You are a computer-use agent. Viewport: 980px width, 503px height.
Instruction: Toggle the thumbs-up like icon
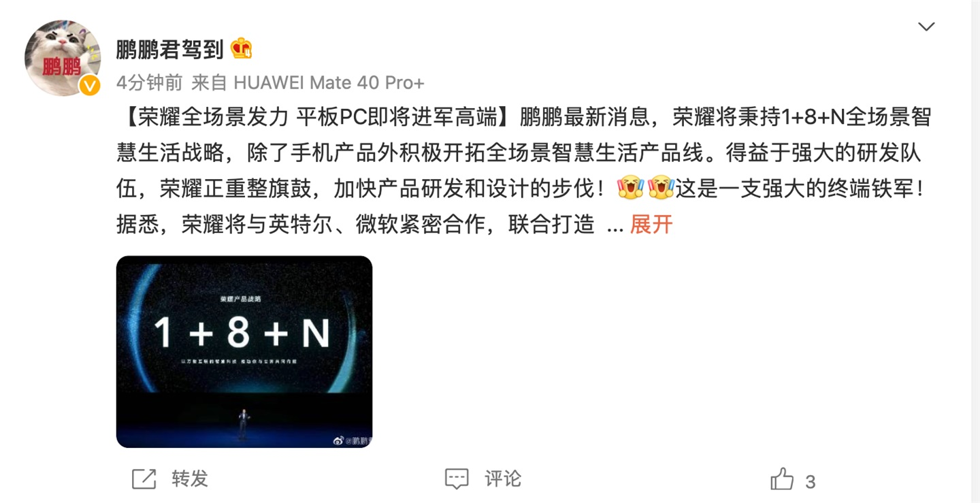tap(782, 479)
